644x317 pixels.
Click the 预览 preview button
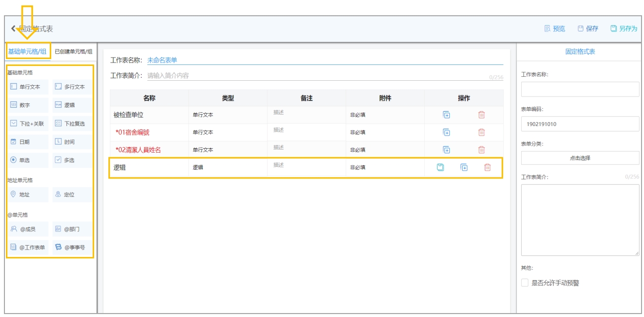click(x=554, y=29)
